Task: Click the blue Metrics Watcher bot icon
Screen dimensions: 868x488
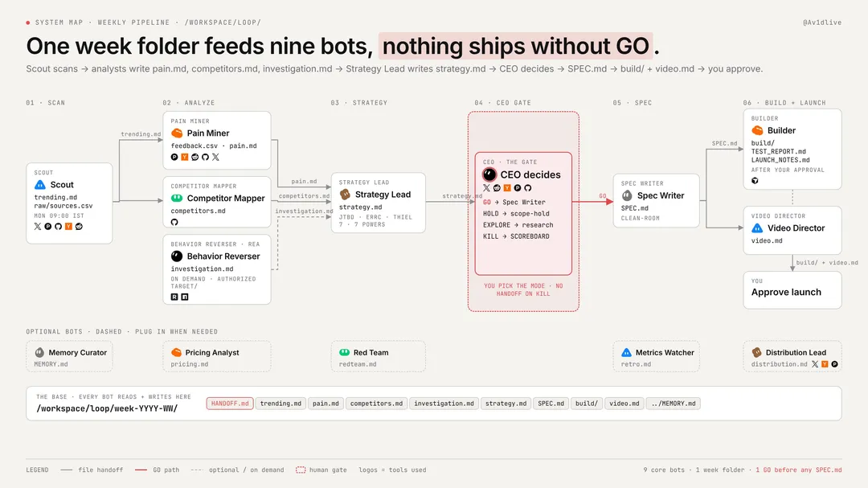Action: click(626, 352)
